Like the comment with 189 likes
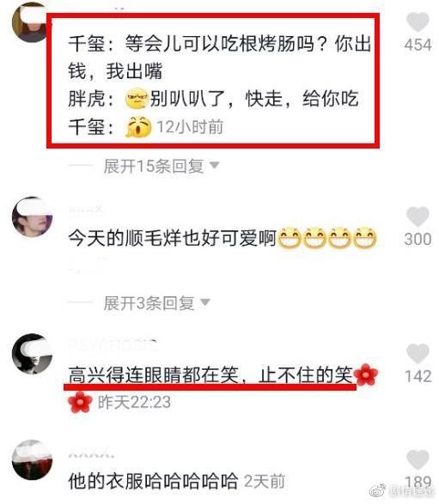Viewport: 439px width, 504px height. (418, 460)
